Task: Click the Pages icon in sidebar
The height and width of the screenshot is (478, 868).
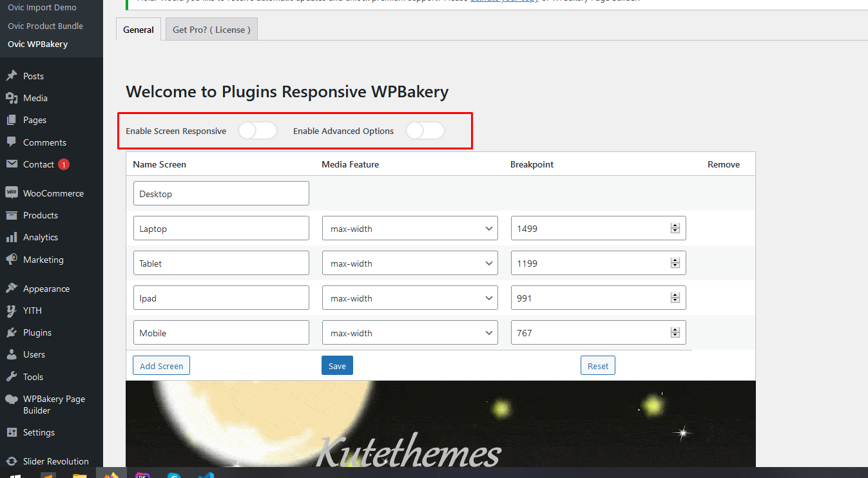Action: click(x=12, y=120)
